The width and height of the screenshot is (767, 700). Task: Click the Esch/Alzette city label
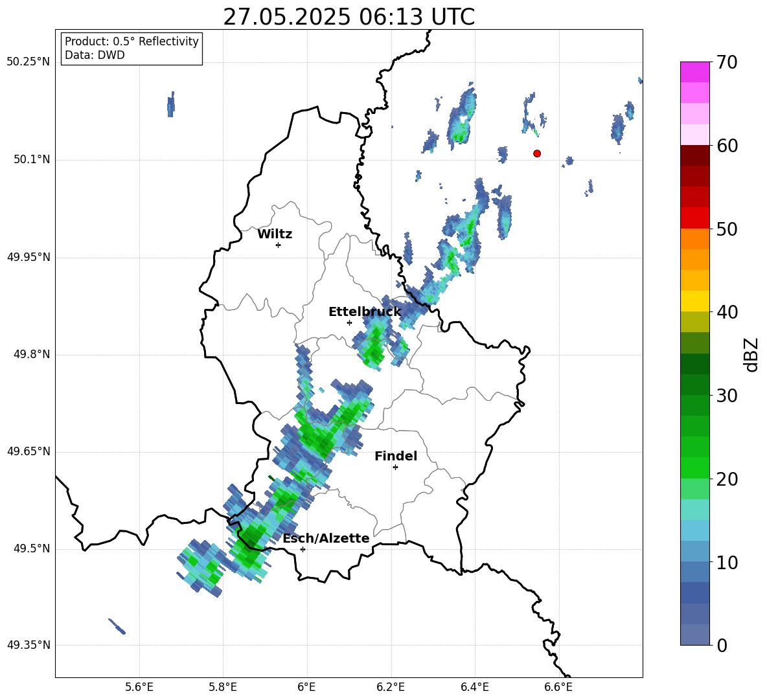tap(326, 538)
